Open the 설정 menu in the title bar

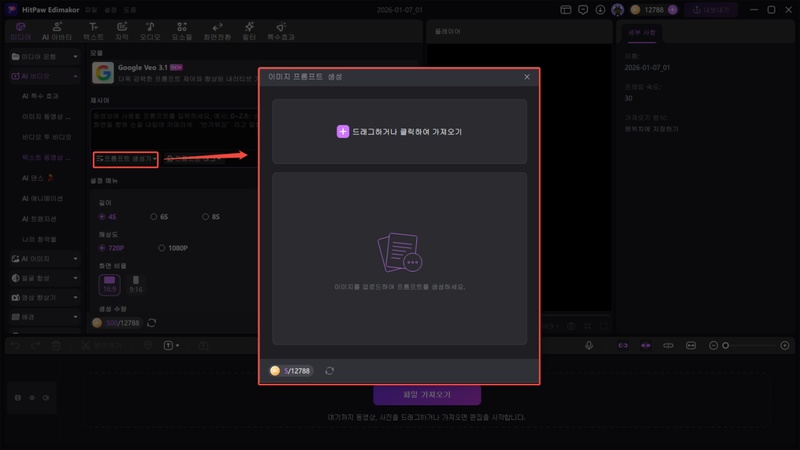coord(110,10)
